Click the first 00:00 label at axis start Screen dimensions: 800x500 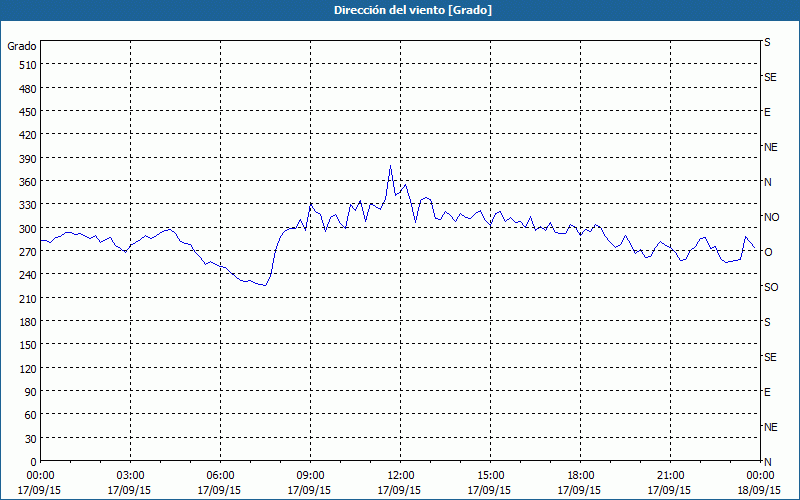40,476
